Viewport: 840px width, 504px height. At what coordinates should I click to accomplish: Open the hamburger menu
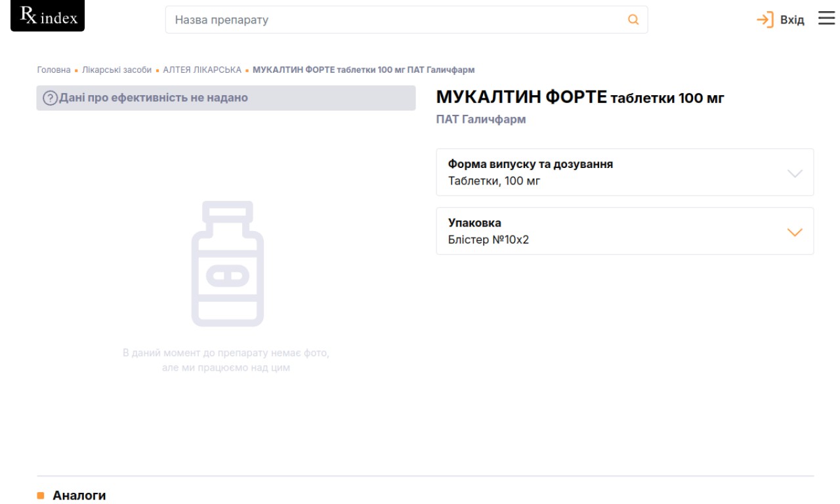click(x=826, y=19)
